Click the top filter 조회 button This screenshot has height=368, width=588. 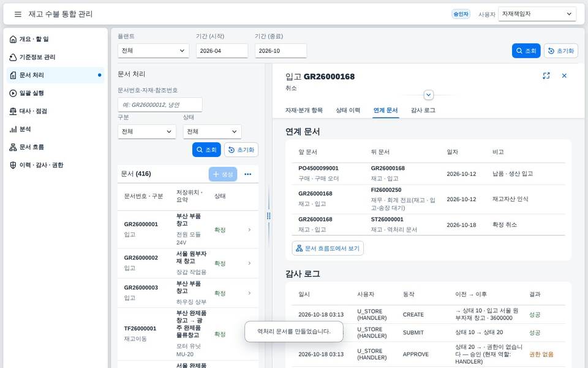[526, 51]
